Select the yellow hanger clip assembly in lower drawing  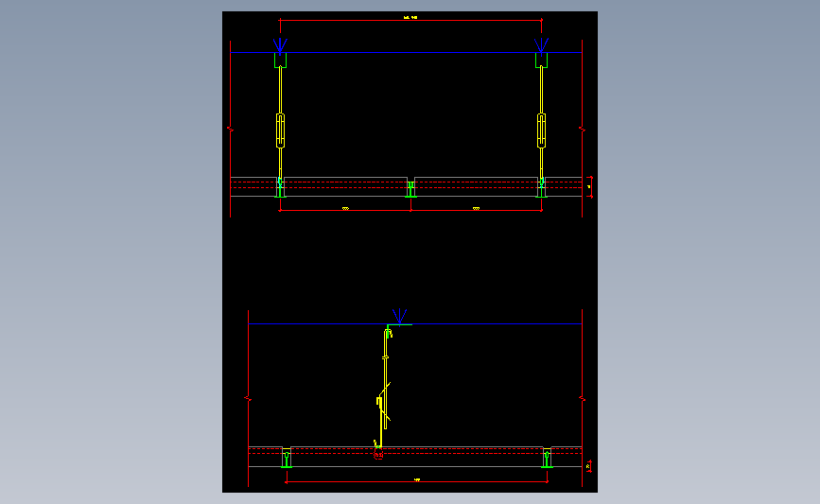point(383,388)
